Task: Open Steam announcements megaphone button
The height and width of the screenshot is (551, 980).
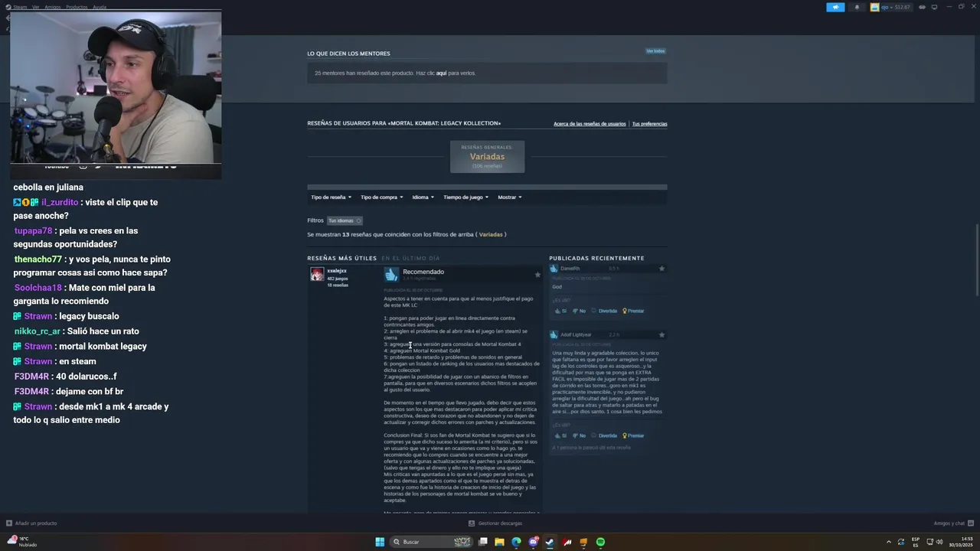Action: [x=835, y=7]
